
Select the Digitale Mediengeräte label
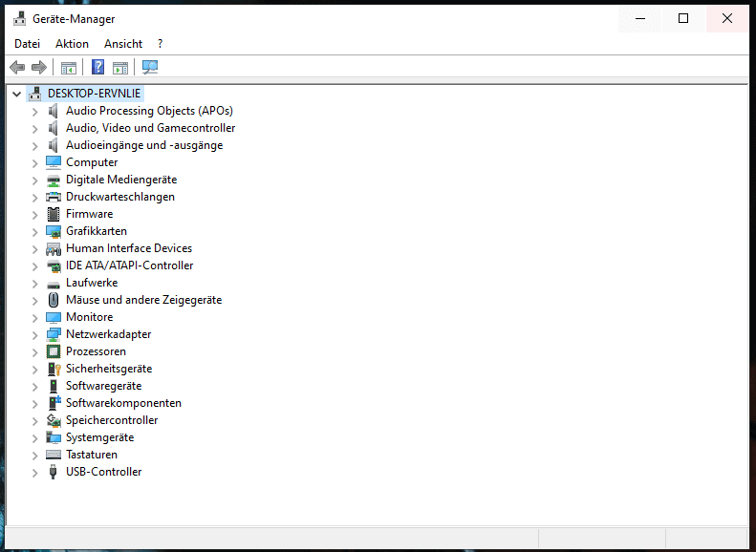[121, 180]
